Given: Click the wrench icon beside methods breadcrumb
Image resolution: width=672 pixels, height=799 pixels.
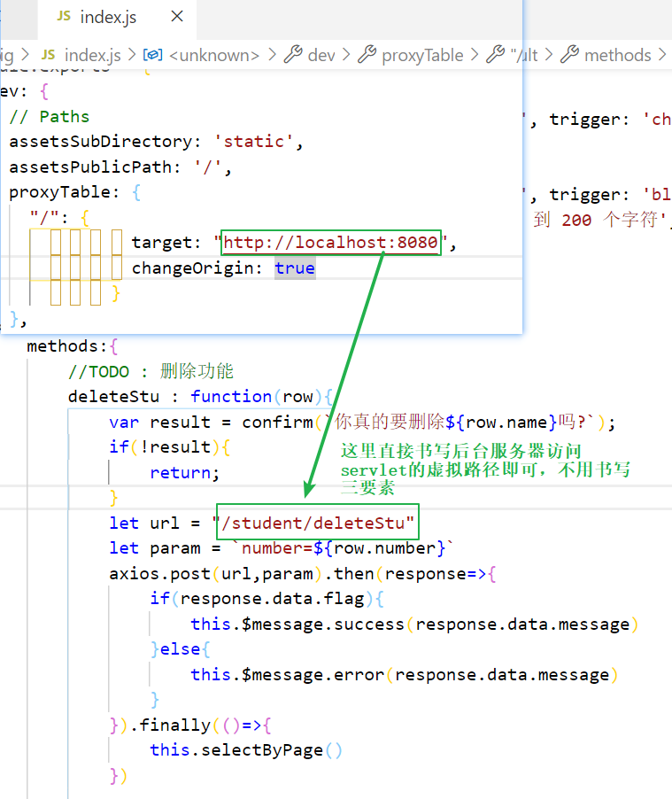Looking at the screenshot, I should [x=569, y=55].
